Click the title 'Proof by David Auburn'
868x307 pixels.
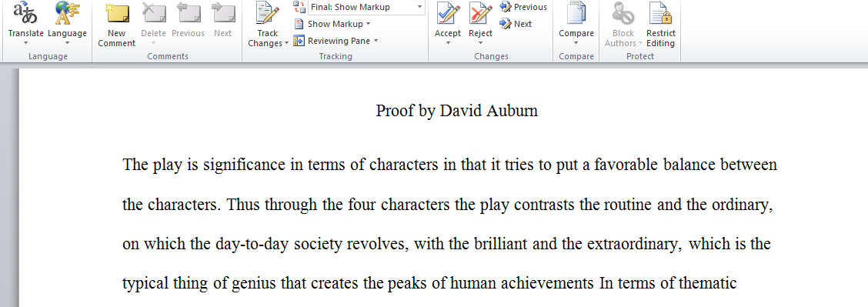coord(456,111)
